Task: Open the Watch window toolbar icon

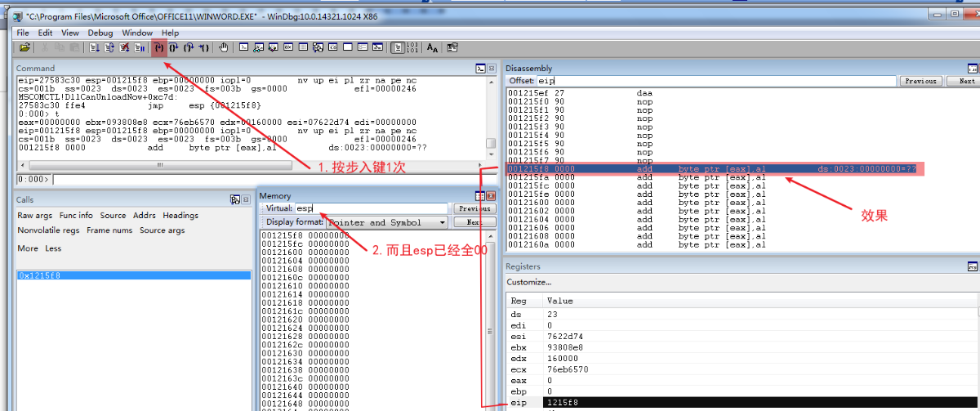Action: [257, 47]
